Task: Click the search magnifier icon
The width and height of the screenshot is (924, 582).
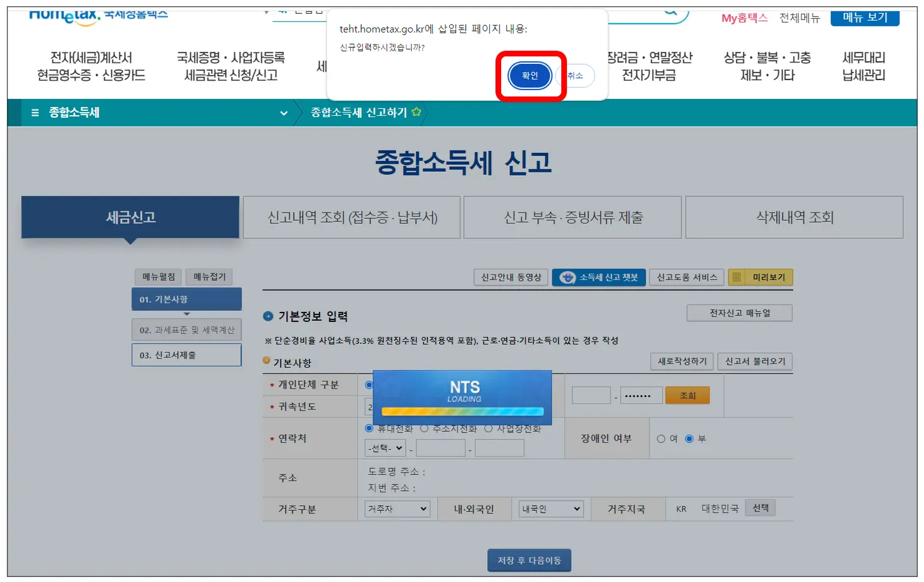Action: (670, 11)
